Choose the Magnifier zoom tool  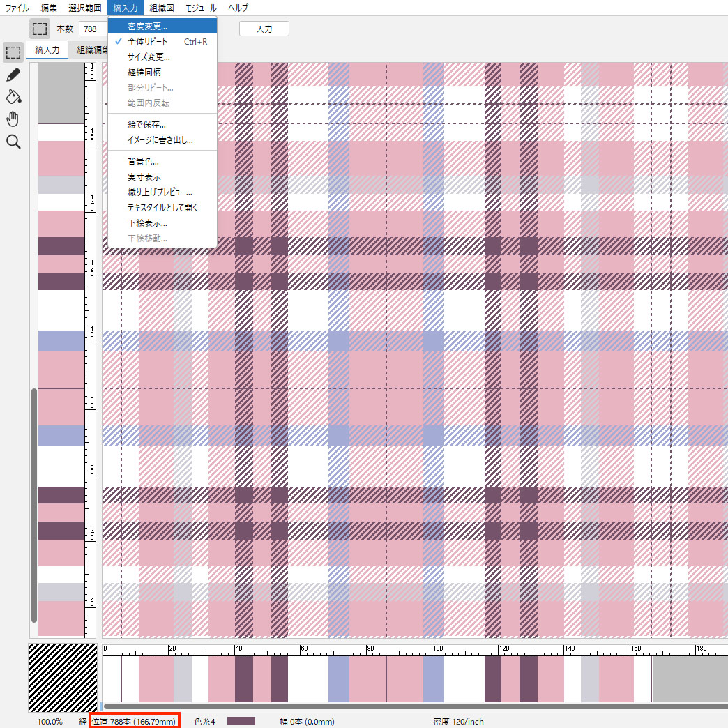[13, 142]
